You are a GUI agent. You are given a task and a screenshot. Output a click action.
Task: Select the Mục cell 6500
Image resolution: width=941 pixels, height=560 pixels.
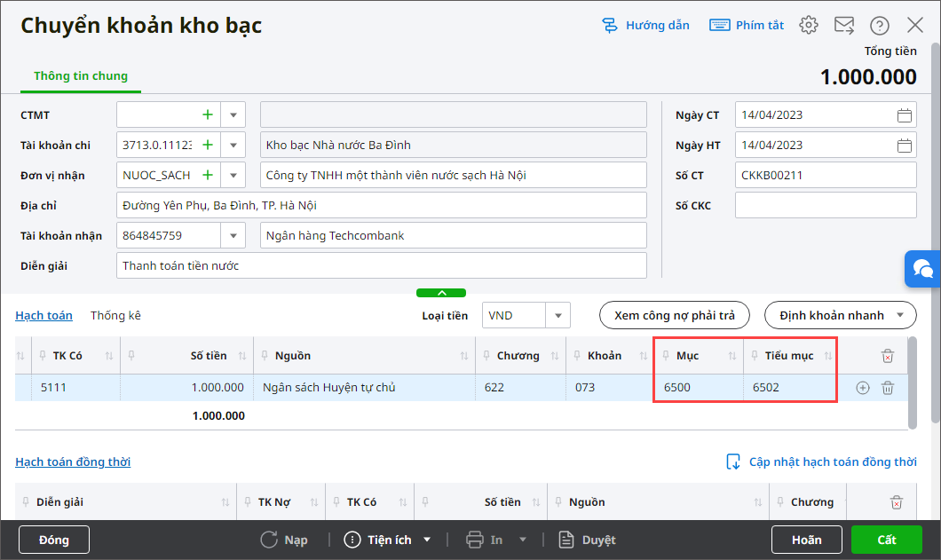click(x=699, y=388)
